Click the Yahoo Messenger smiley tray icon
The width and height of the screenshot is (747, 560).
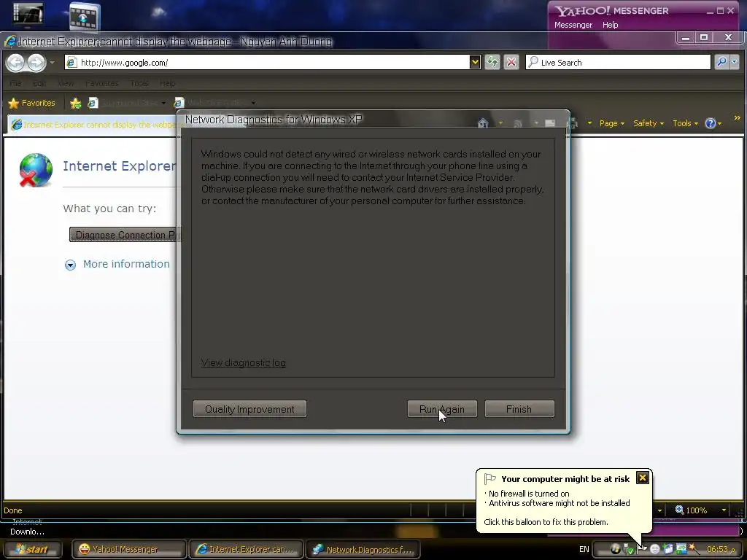coord(655,550)
